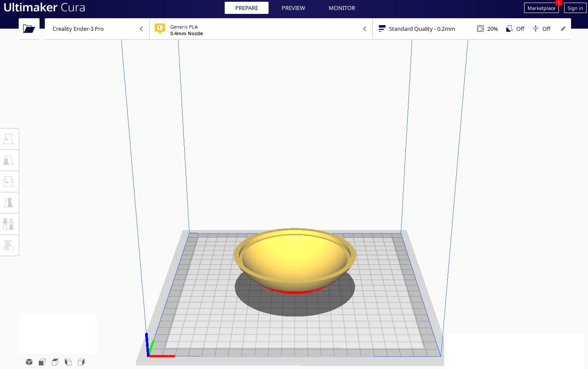Image resolution: width=588 pixels, height=369 pixels.
Task: Switch to front view cube icon
Action: pos(42,362)
